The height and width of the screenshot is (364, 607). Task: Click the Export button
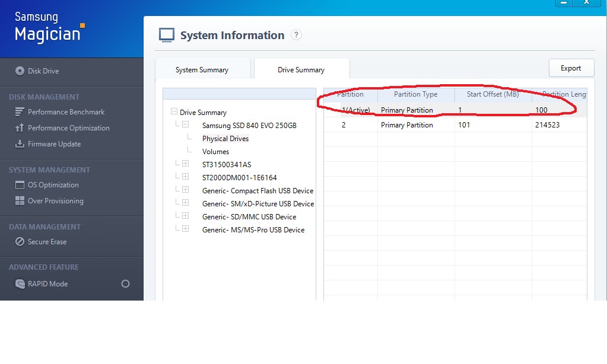571,68
